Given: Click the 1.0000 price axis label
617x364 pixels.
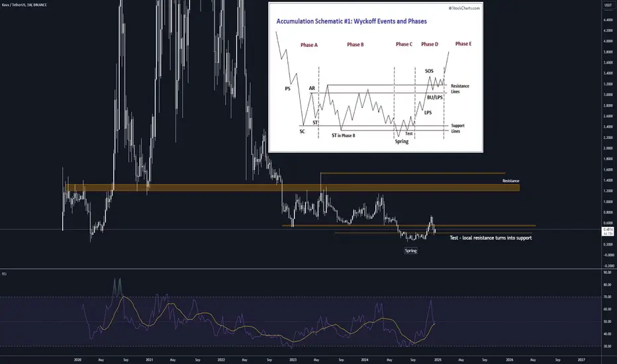Looking at the screenshot, I should 608,202.
